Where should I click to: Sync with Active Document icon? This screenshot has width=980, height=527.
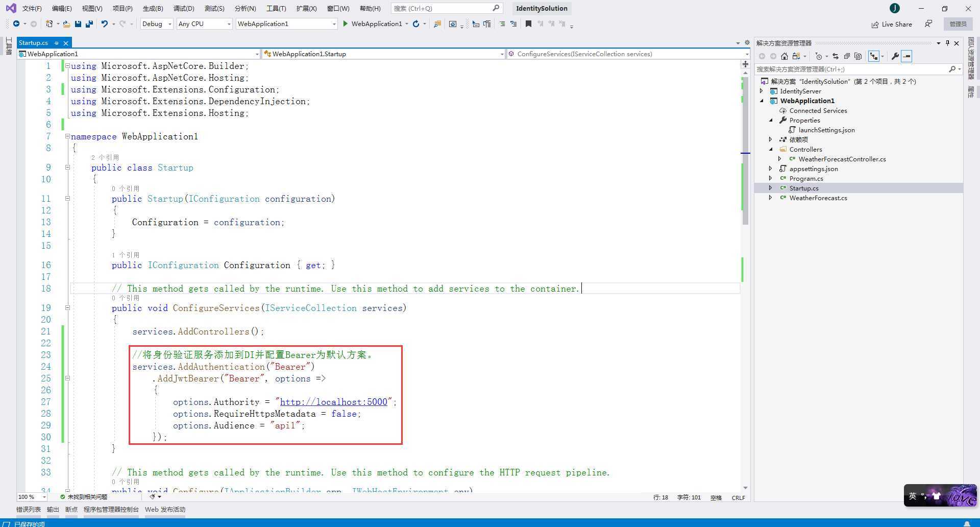tap(835, 56)
